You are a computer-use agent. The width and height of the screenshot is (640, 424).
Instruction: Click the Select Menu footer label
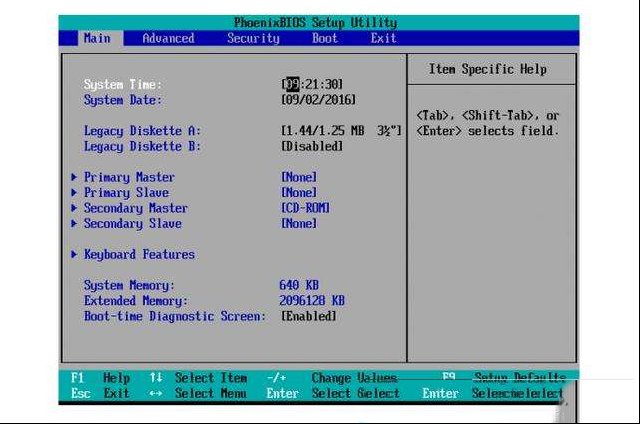coord(211,393)
